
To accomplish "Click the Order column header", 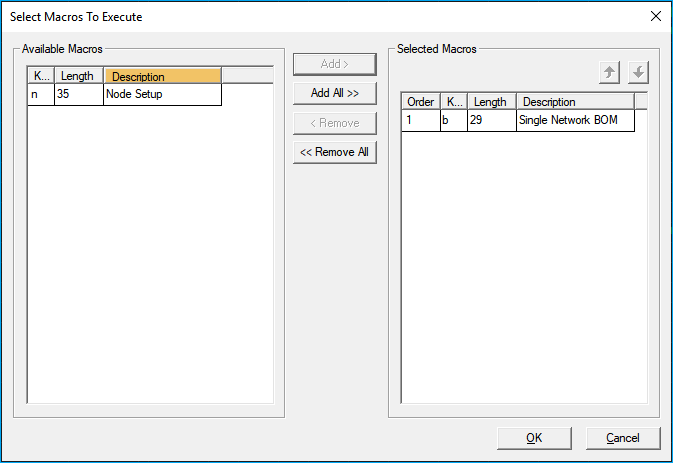I will (421, 102).
